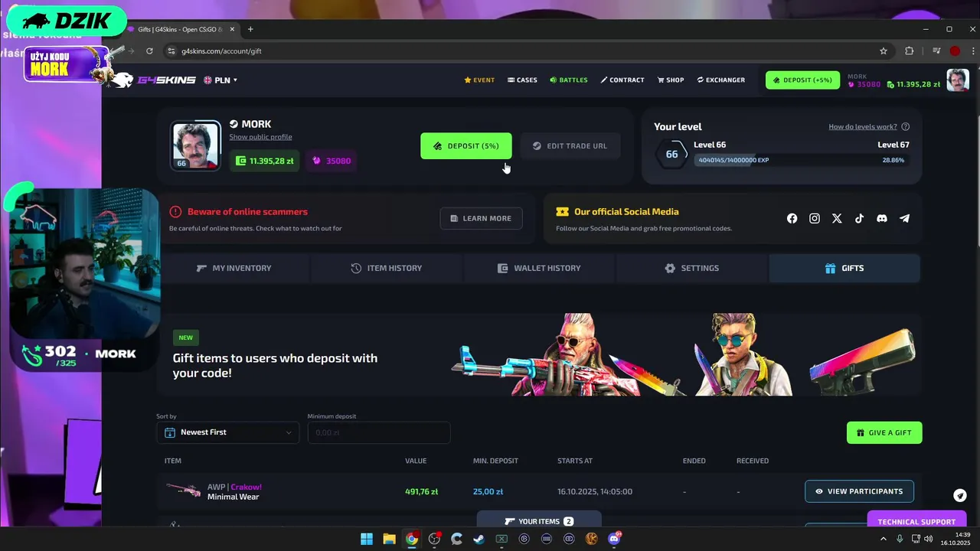Open the Instagram social media icon

point(815,218)
